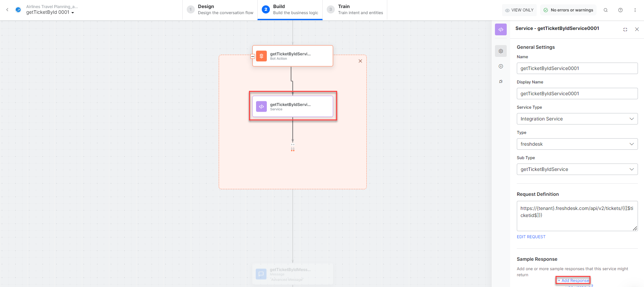Click the back arrow in top-left
Screen dimensions: 644x287
tap(7, 10)
